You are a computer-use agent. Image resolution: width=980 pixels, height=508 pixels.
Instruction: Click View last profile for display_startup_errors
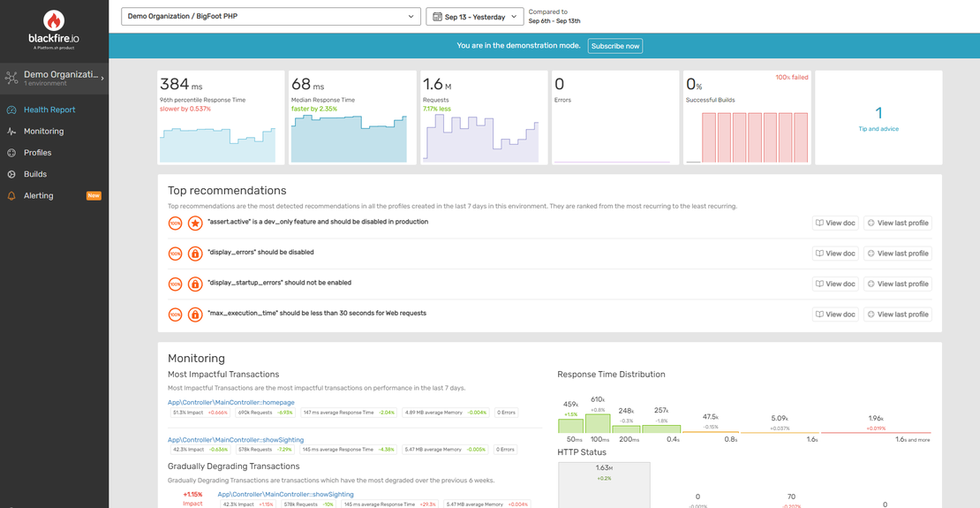tap(897, 284)
